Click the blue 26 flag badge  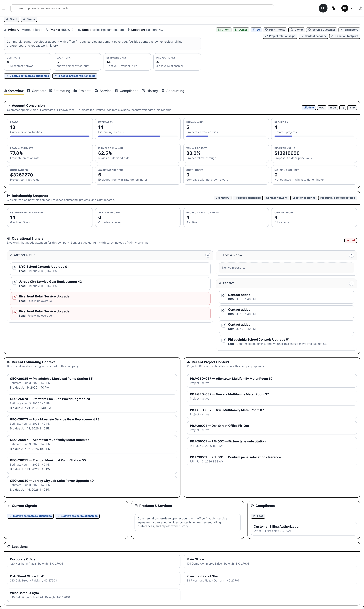[x=256, y=30]
